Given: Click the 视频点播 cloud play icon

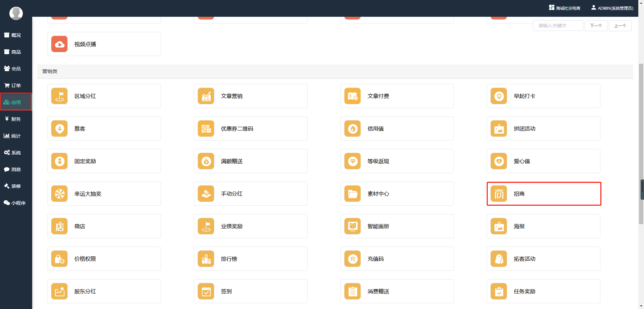Looking at the screenshot, I should pyautogui.click(x=59, y=44).
